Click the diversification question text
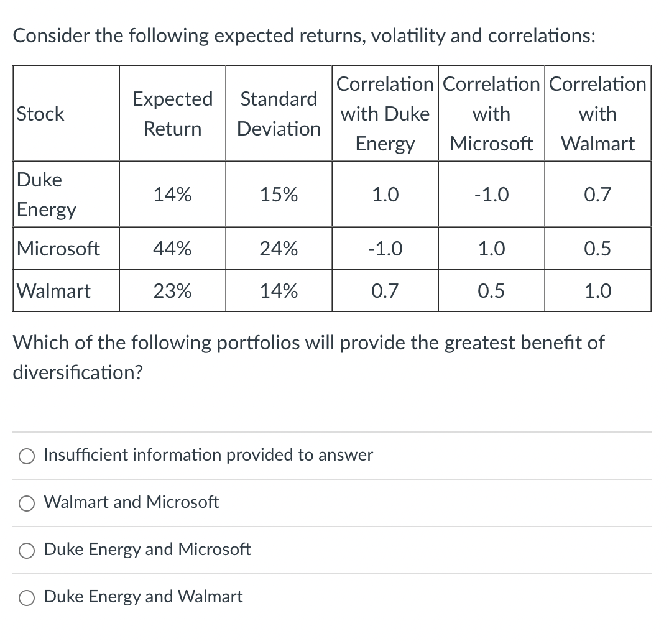Viewport: 669px width, 644px height. tap(308, 357)
